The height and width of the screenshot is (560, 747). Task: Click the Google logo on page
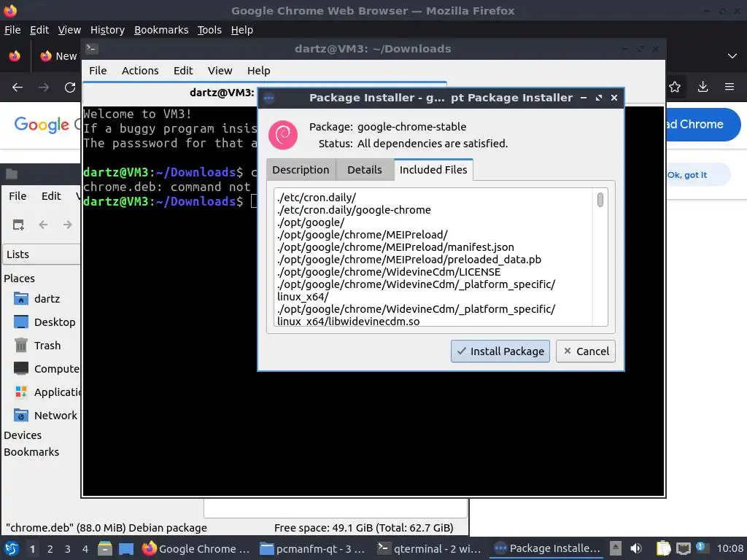(42, 124)
